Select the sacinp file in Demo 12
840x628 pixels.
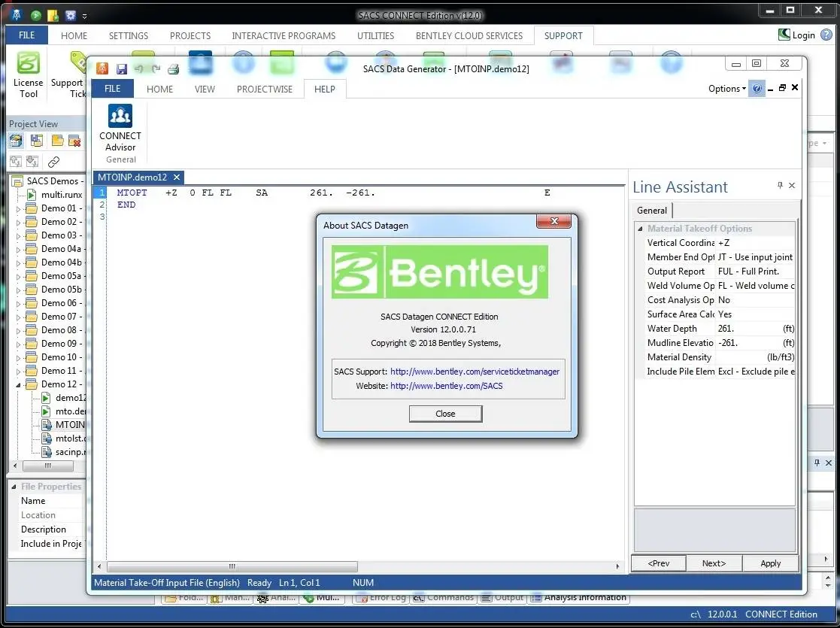70,452
